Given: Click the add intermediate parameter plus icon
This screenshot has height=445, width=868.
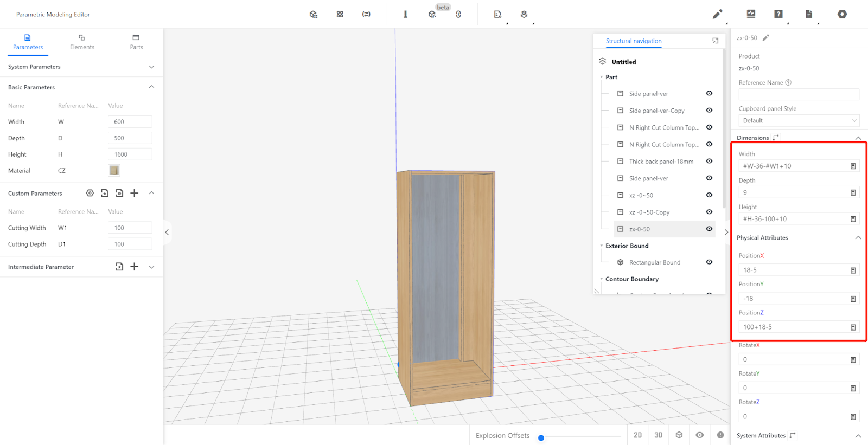Looking at the screenshot, I should 135,267.
